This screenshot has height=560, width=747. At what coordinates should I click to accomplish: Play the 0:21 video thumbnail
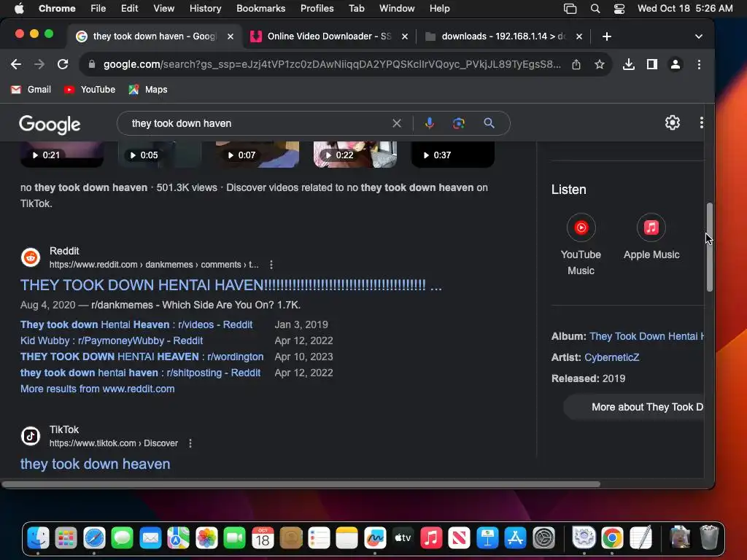62,155
